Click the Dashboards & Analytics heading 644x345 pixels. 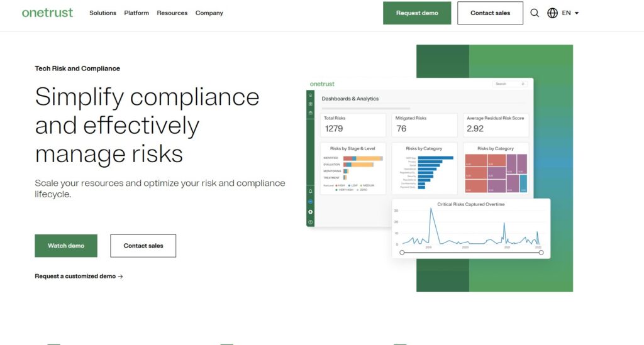[x=350, y=99]
